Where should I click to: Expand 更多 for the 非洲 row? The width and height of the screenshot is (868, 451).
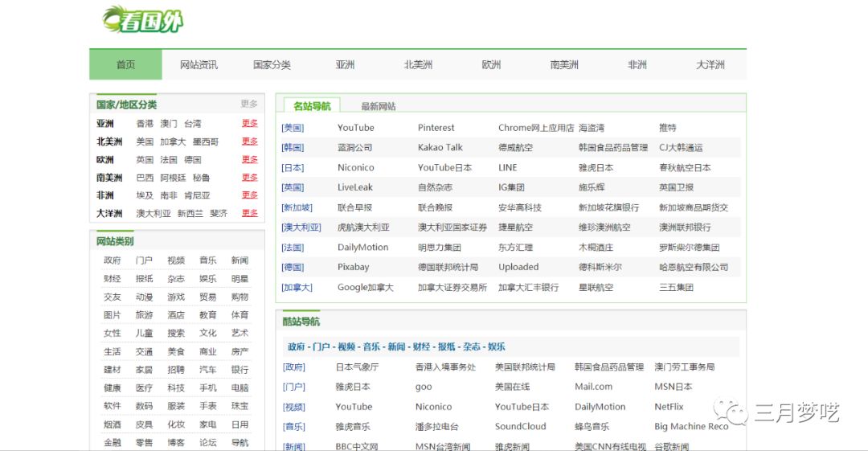(250, 195)
